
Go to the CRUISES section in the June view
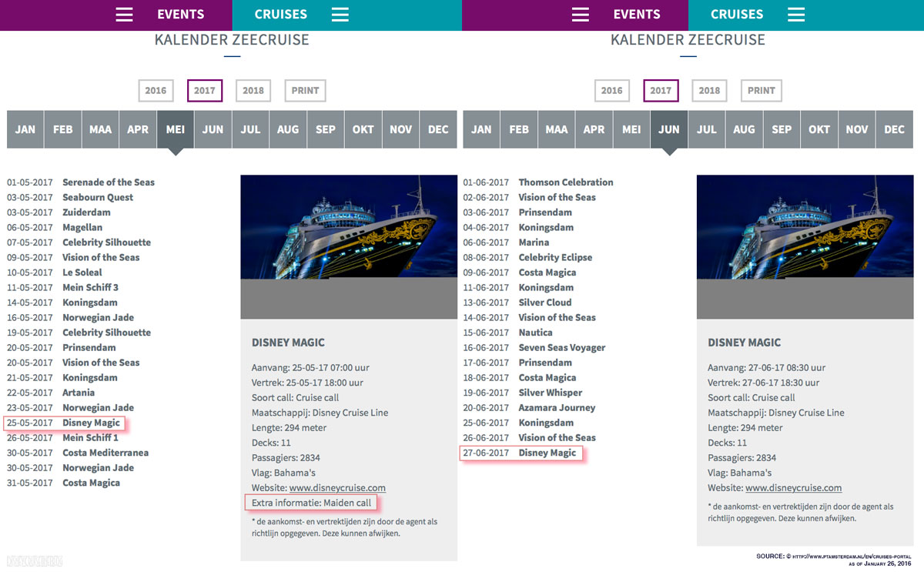[x=737, y=15]
